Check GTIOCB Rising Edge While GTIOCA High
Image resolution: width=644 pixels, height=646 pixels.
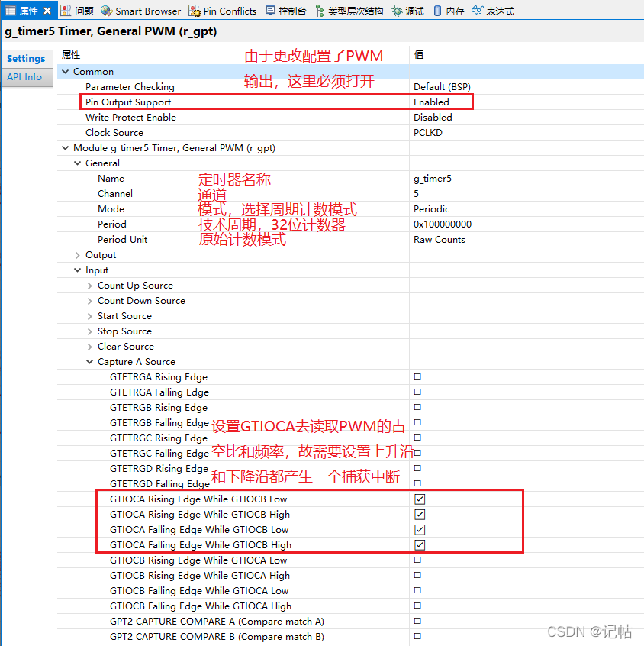tap(417, 575)
